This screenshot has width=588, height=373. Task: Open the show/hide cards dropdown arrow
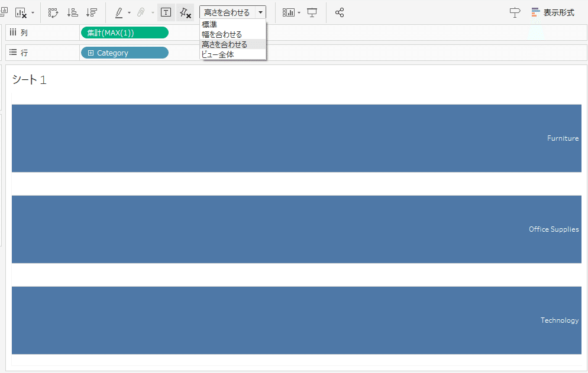(299, 13)
